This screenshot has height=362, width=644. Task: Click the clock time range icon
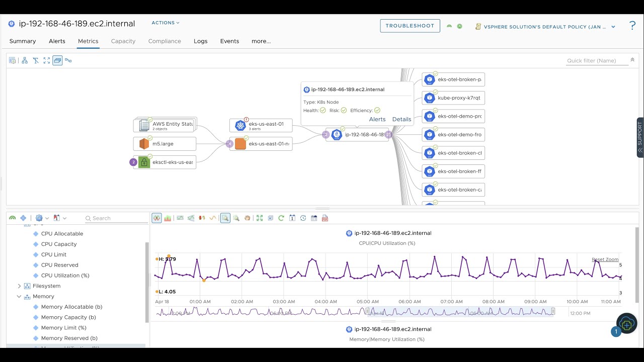coord(303,218)
